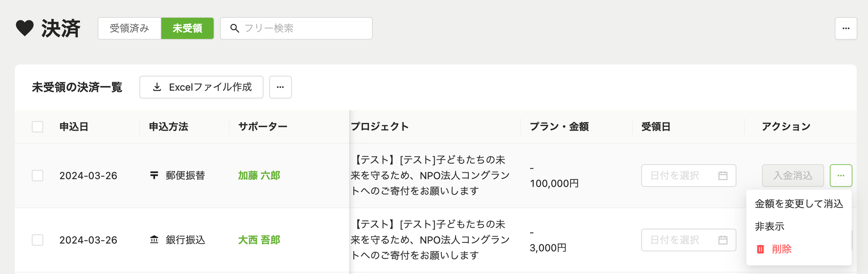Click the Excelファイル作成 button

coord(201,87)
